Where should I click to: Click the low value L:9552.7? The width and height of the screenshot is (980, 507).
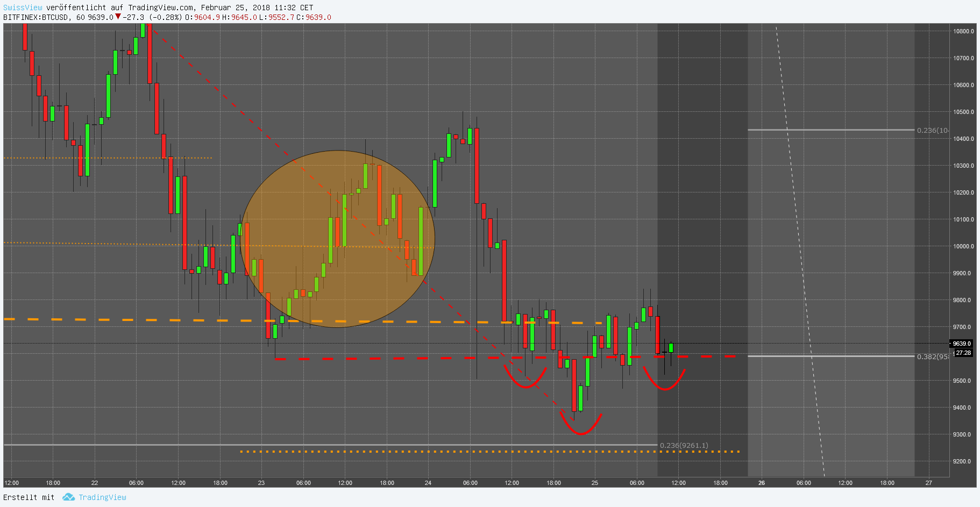(x=276, y=17)
